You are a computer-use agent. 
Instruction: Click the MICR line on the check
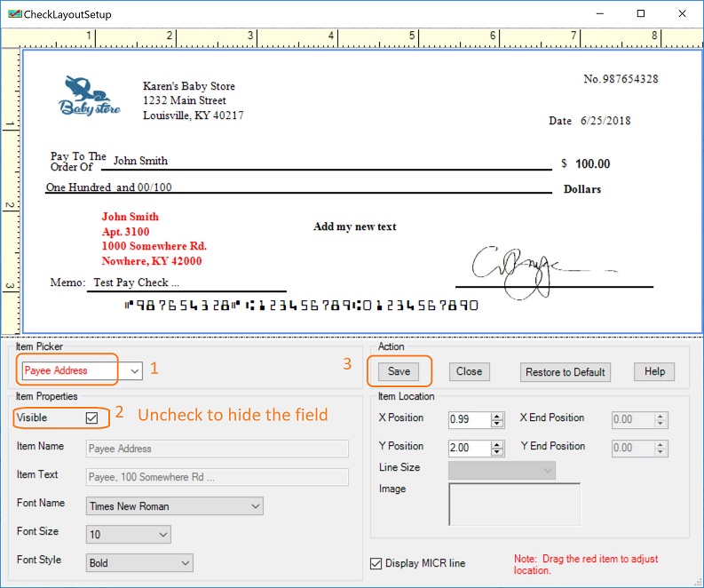click(x=302, y=305)
